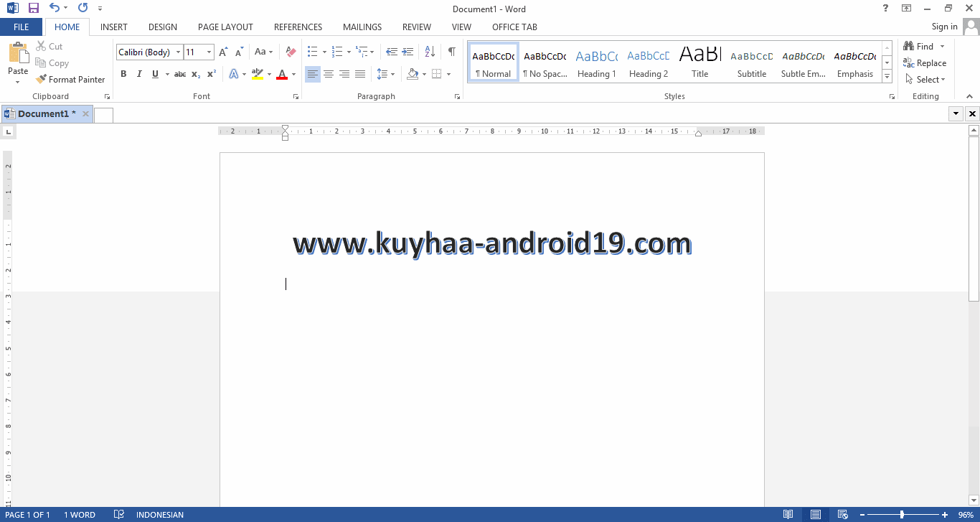Align text to the right

point(344,74)
